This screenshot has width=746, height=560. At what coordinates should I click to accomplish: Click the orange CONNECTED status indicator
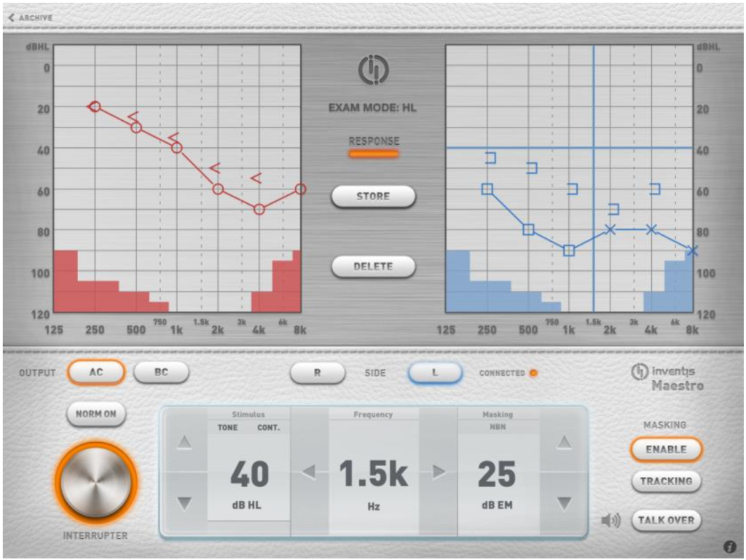tap(534, 373)
